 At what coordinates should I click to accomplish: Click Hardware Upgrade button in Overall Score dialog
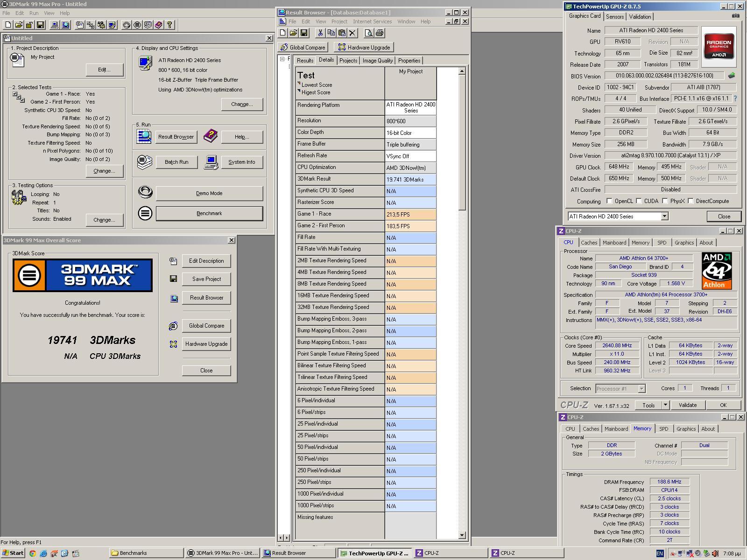coord(206,344)
